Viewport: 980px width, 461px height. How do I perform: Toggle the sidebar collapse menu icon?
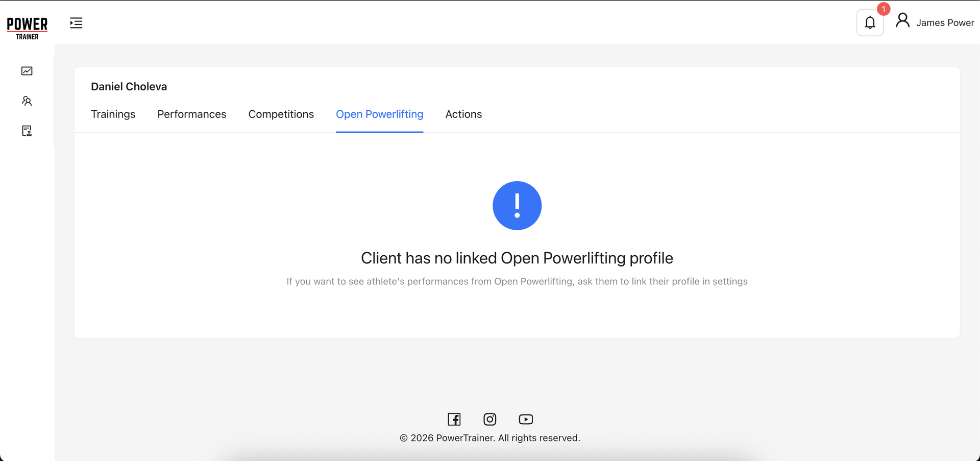tap(76, 23)
